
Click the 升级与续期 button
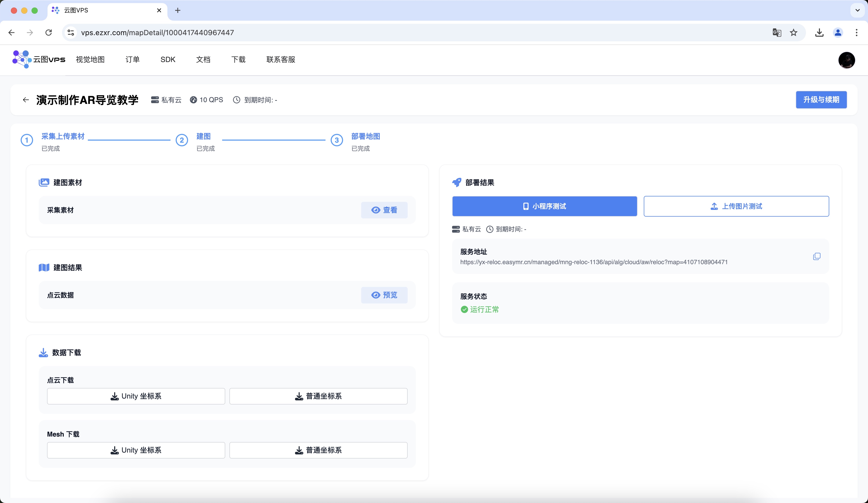821,100
